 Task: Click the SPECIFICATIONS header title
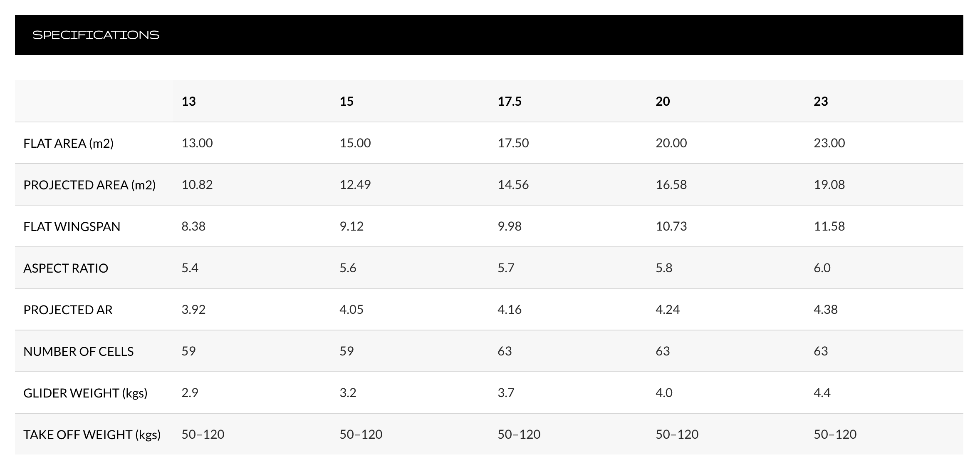[x=96, y=35]
